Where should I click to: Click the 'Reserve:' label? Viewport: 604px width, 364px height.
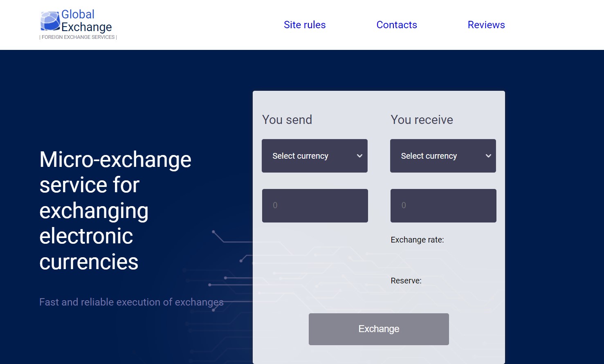406,281
